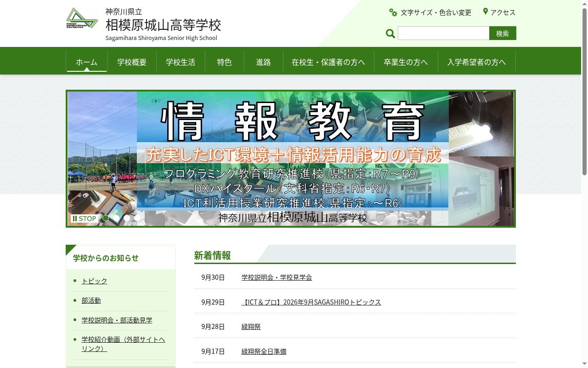The width and height of the screenshot is (588, 368).
Task: Open the 進路 menu
Action: coord(264,62)
